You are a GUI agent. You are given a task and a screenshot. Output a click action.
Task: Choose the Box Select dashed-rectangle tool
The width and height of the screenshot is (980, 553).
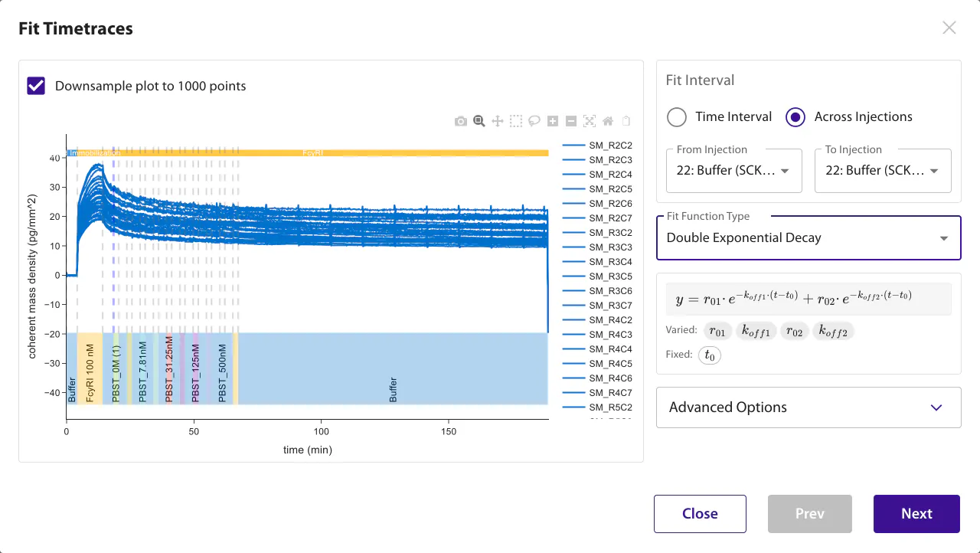click(x=516, y=121)
